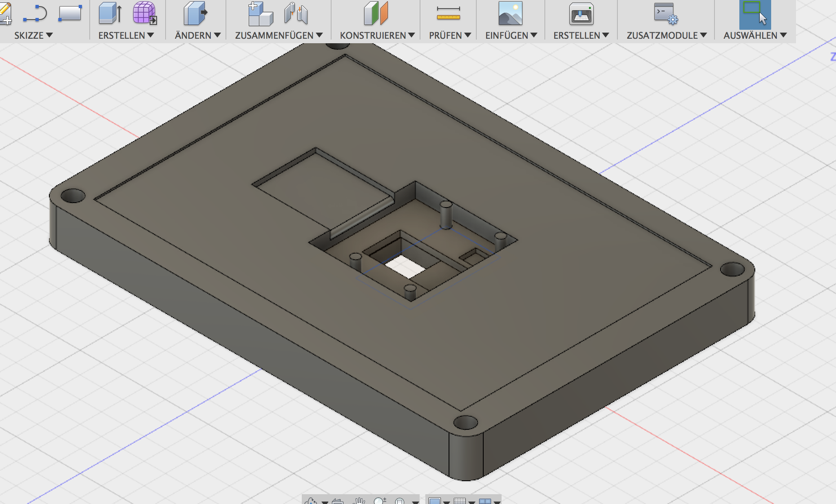Activate the Extrude tool icon
836x504 pixels.
[x=110, y=13]
